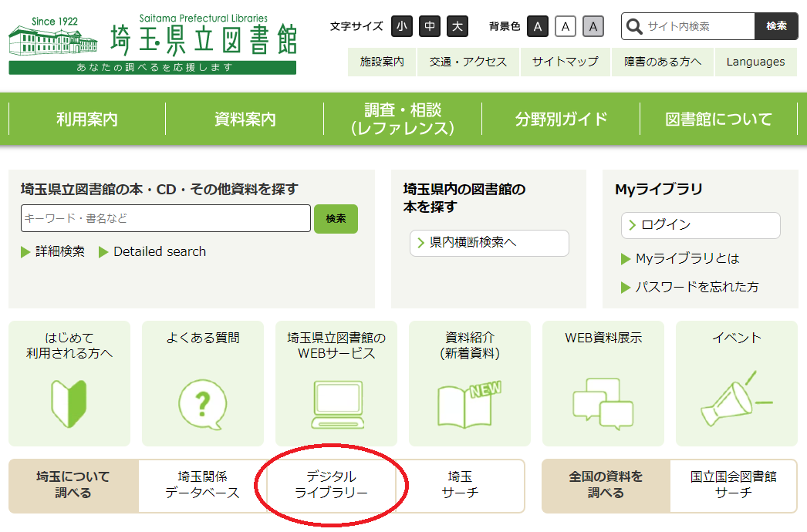Viewport: 807px width, 532px height.
Task: Click the laptop icon for WEBサービス
Action: tap(337, 405)
